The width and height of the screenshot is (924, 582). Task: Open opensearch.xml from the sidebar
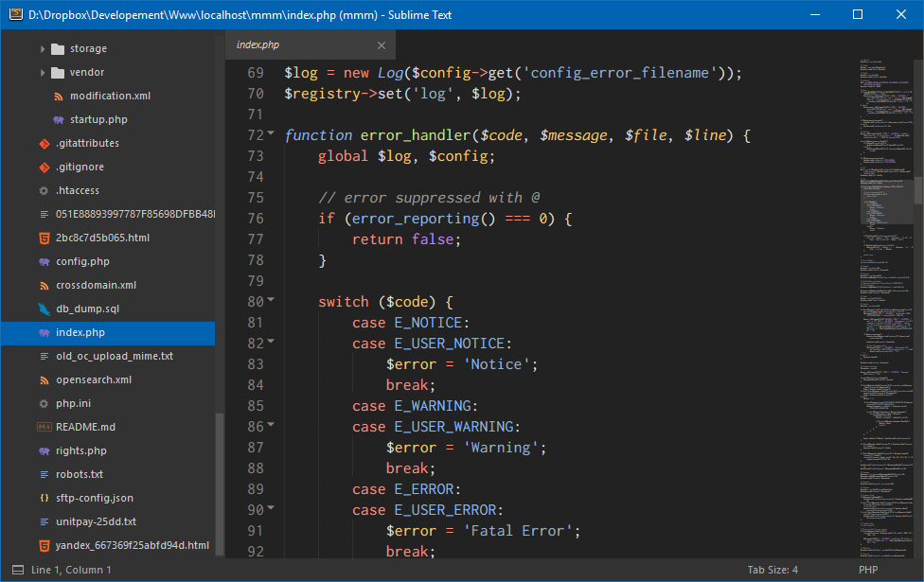pos(94,379)
